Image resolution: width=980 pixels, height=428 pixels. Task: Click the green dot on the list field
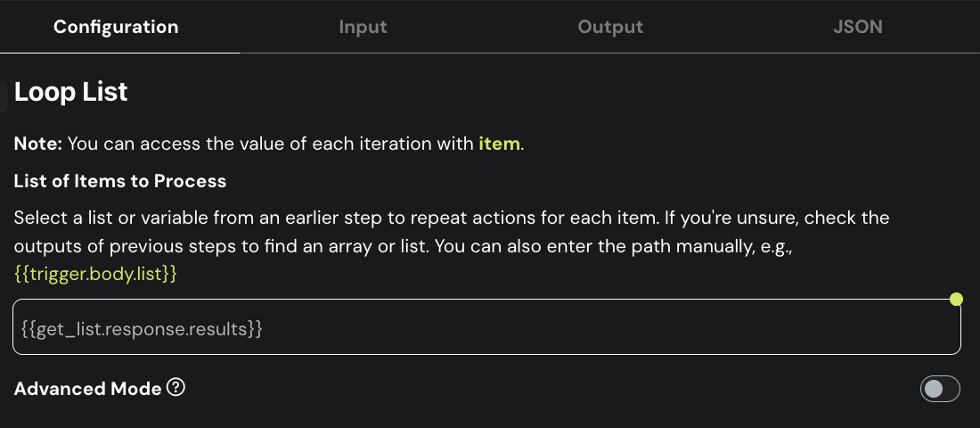click(x=956, y=300)
